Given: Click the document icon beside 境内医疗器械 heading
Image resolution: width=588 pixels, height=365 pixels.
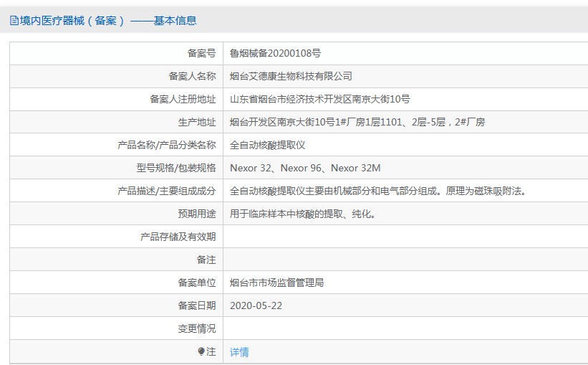Looking at the screenshot, I should click(14, 20).
